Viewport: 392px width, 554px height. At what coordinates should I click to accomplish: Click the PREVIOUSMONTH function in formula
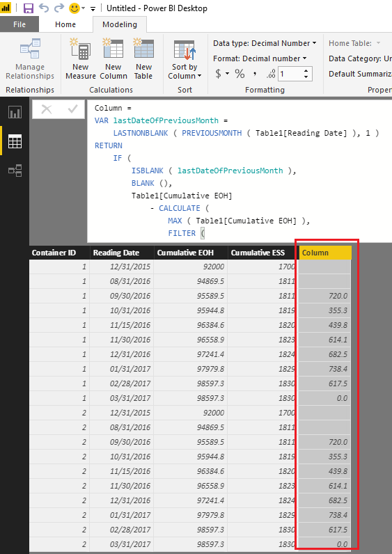click(x=212, y=133)
